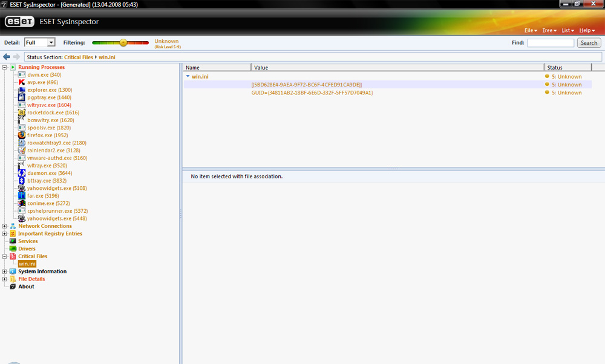Screen dimensions: 605x364
Task: Click the Drivers section icon
Action: click(x=13, y=249)
